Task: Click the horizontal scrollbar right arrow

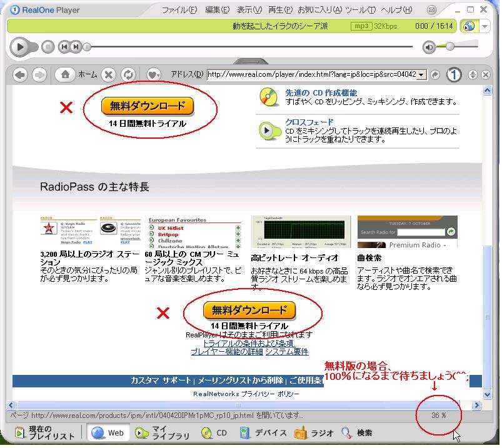Action: [477, 405]
